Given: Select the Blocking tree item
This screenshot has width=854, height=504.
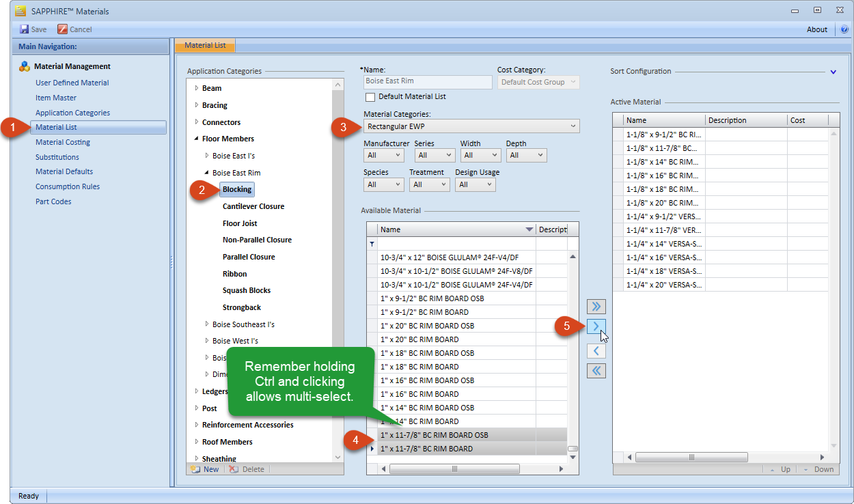Looking at the screenshot, I should pos(237,189).
